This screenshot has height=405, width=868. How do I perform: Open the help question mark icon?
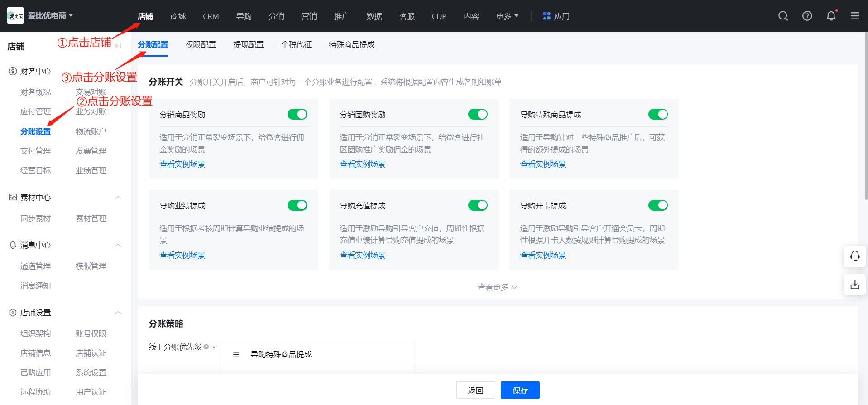click(x=807, y=16)
